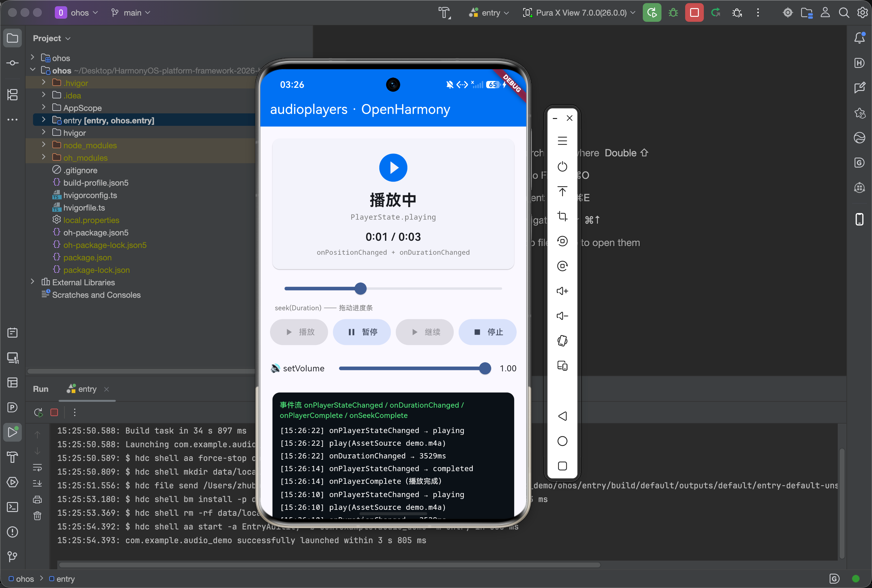Click the emulator Home circle button
This screenshot has height=588, width=872.
562,441
